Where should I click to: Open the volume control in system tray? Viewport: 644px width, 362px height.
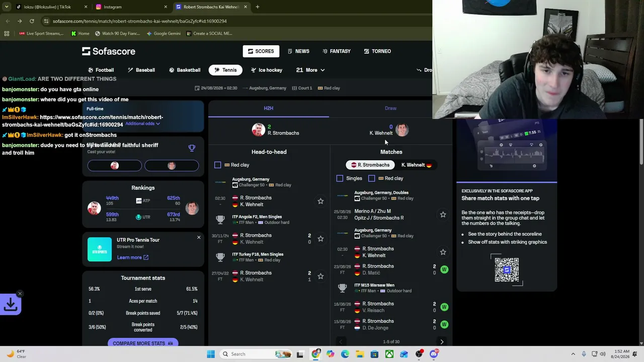tap(603, 354)
